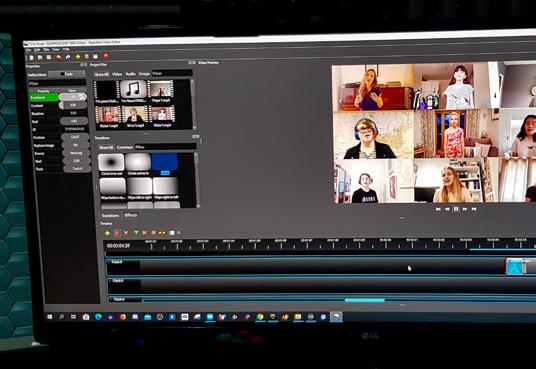Undo the last action with toolbar arrow
This screenshot has height=369, width=536.
coord(59,57)
